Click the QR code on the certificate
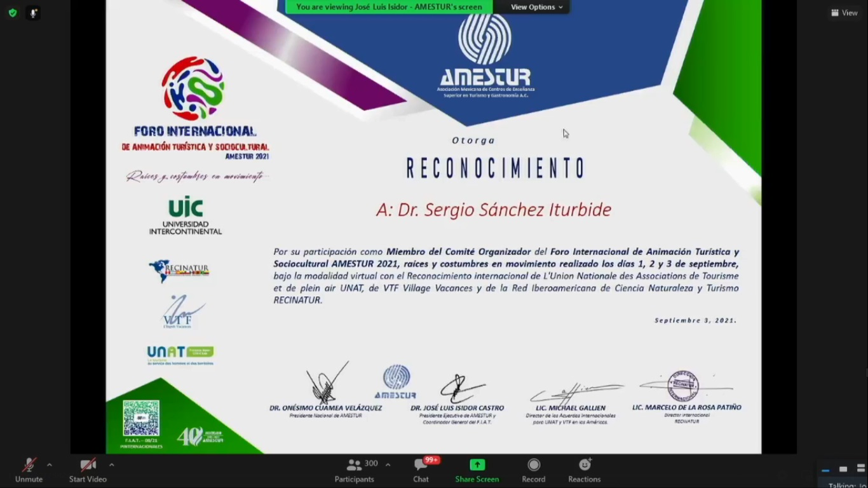This screenshot has height=488, width=868. [x=141, y=418]
